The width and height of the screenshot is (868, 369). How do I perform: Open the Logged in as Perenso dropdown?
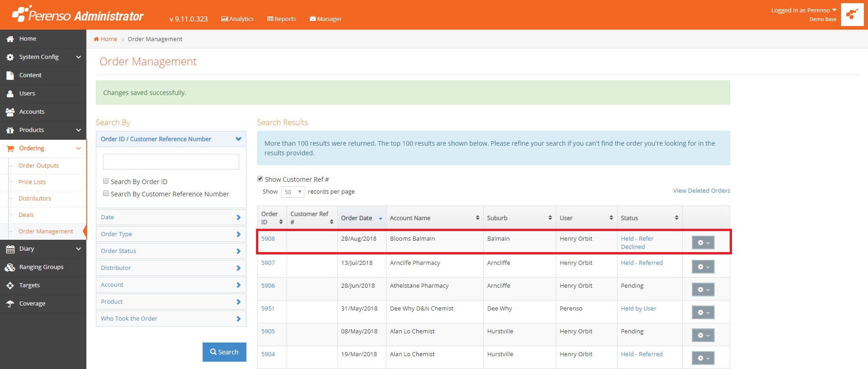pyautogui.click(x=804, y=11)
